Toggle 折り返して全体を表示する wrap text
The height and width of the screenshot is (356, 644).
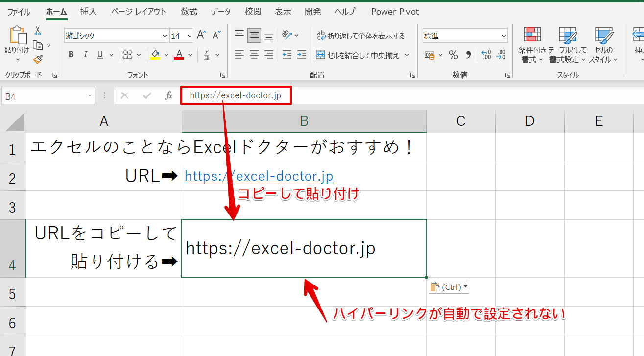coord(361,36)
